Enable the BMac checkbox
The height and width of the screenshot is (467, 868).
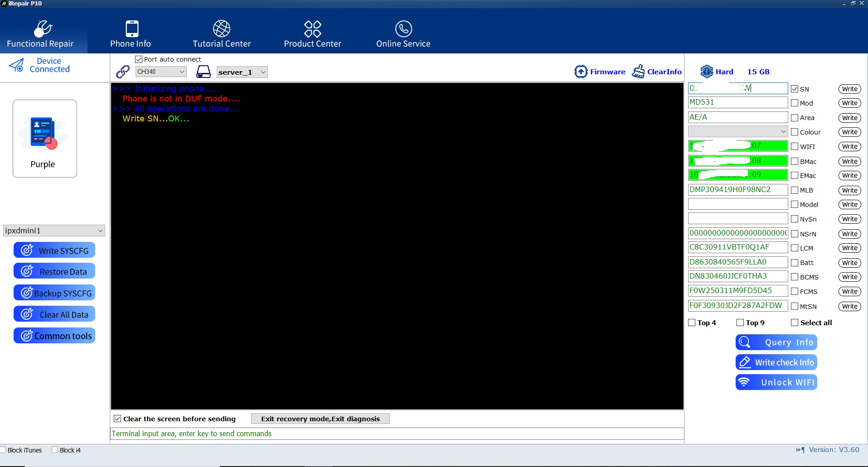795,161
